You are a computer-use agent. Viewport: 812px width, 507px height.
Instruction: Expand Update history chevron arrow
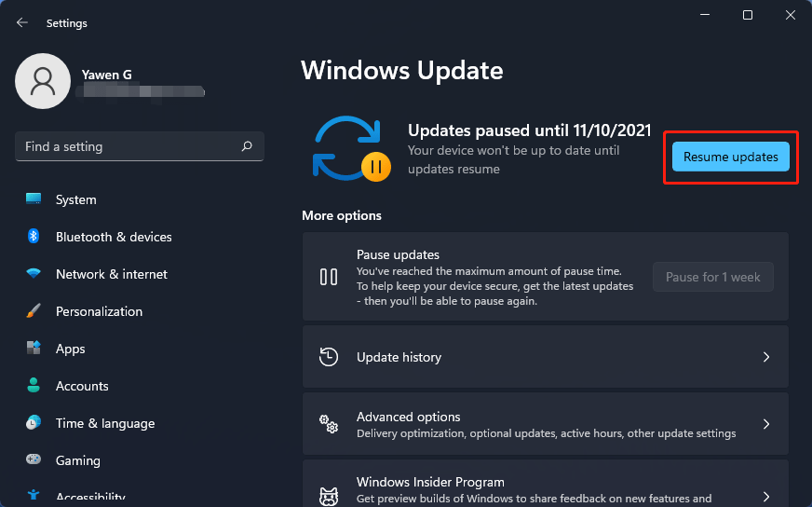click(766, 357)
